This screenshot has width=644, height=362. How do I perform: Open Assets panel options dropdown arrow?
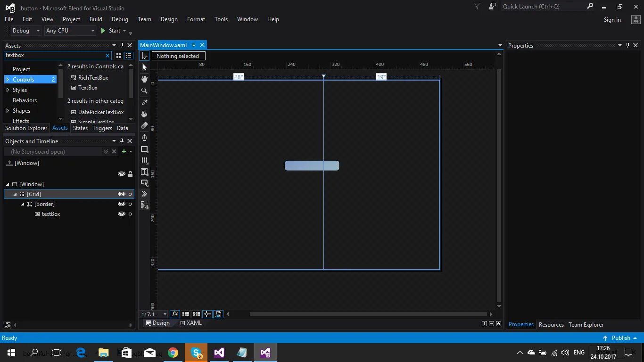point(114,45)
